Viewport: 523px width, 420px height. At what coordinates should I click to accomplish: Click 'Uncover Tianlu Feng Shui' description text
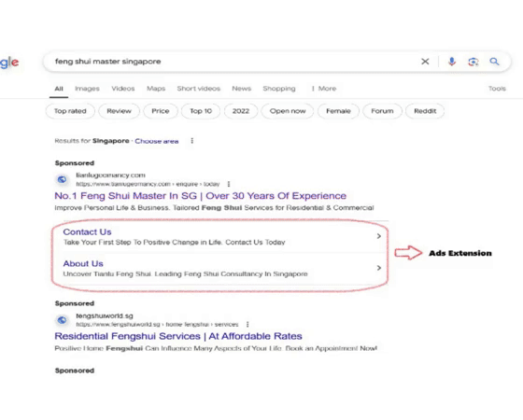pos(185,274)
